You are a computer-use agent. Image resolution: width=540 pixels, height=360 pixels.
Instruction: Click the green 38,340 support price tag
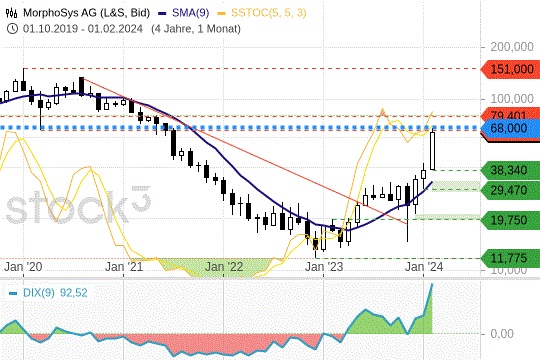pos(510,170)
